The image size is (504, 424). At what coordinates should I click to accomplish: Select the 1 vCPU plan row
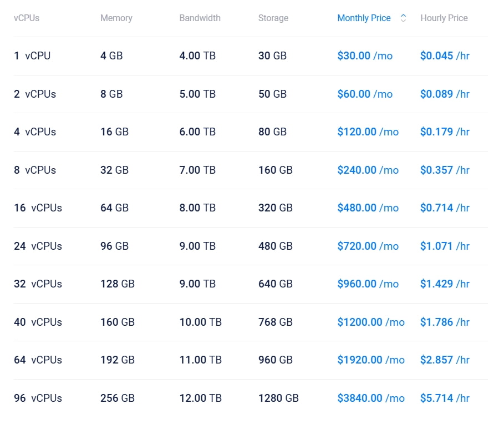pos(32,56)
